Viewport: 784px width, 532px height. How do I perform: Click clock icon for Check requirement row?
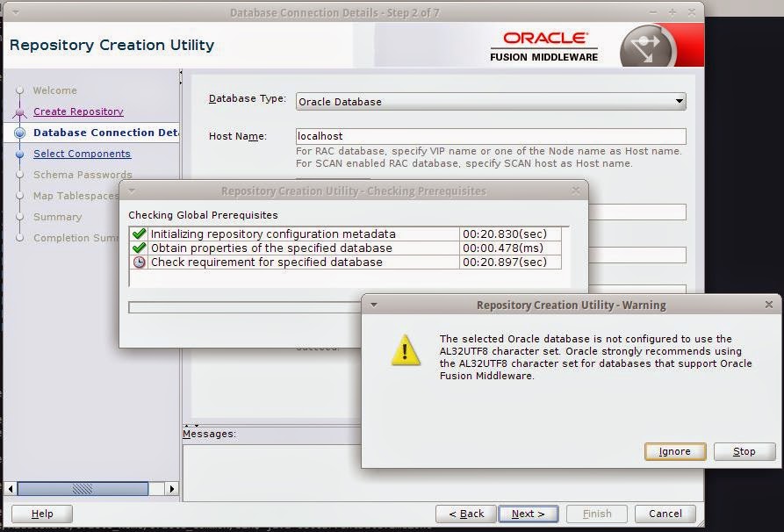click(x=139, y=262)
